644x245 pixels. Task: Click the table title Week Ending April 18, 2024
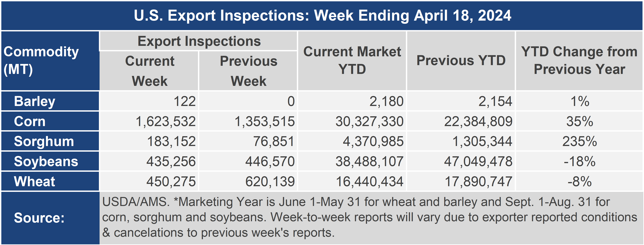(x=322, y=15)
